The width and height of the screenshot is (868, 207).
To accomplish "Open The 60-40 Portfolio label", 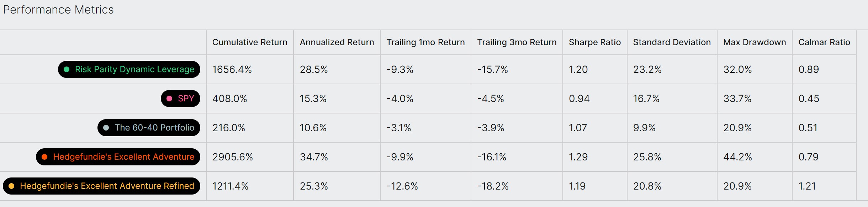I will pos(149,128).
